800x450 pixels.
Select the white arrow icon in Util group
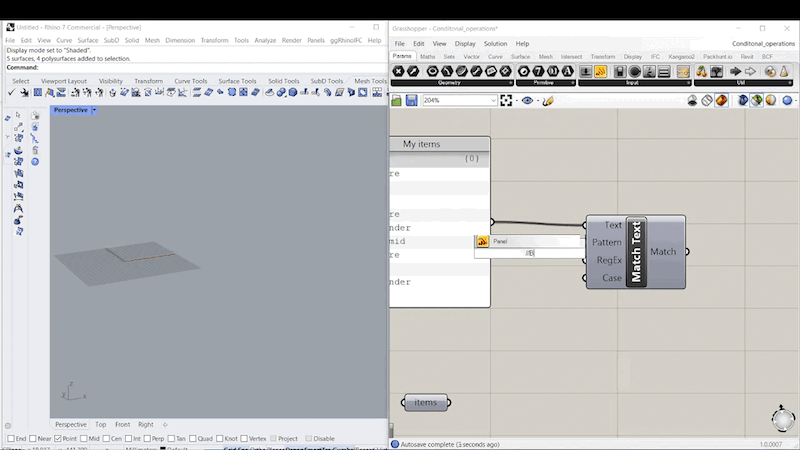click(x=750, y=71)
